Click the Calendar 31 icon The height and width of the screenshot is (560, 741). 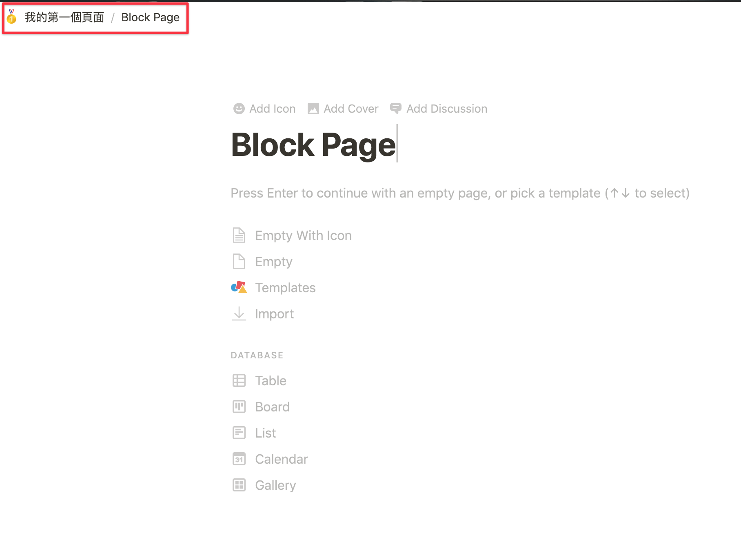tap(239, 459)
